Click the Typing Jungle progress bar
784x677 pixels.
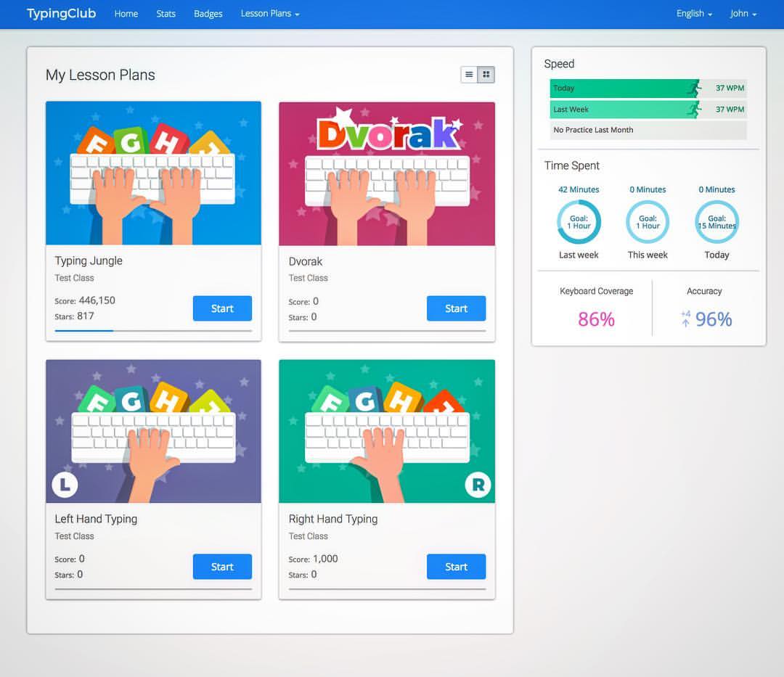[x=153, y=330]
